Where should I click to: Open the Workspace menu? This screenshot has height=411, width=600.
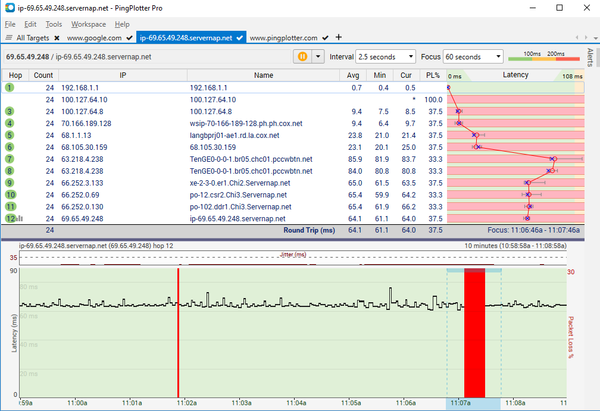88,24
